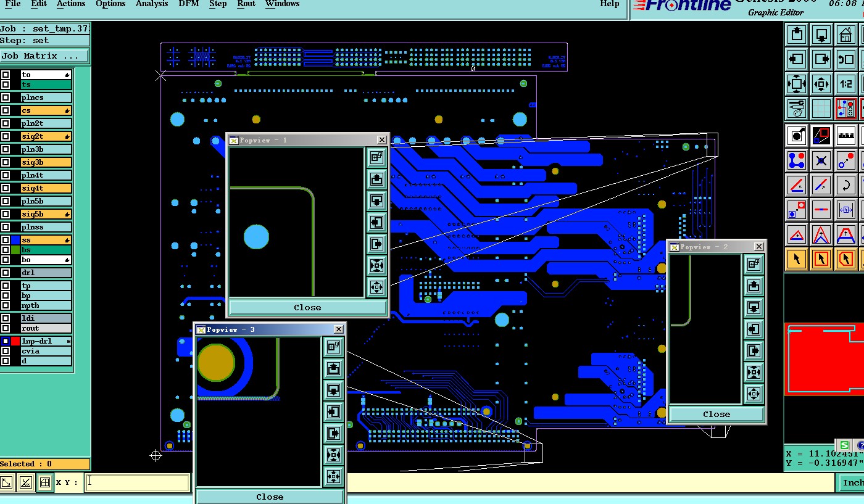864x504 pixels.
Task: Open the File menu
Action: coord(12,4)
